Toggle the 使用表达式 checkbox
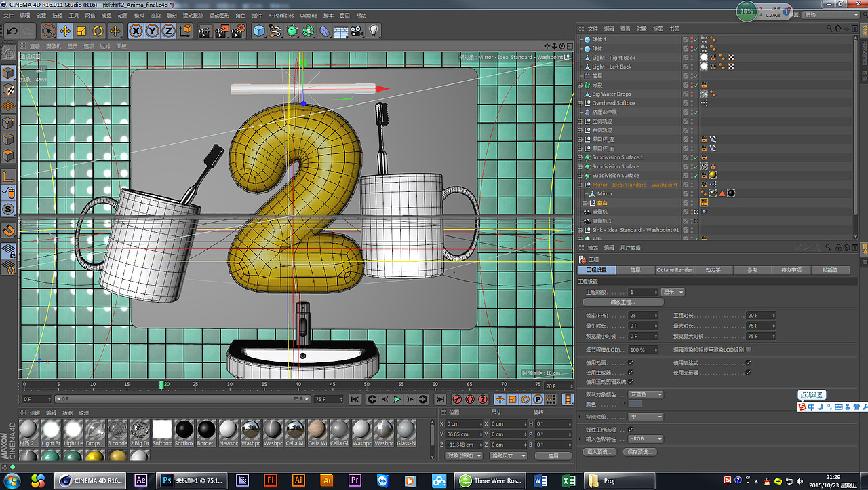Viewport: 868px width, 490px height. click(749, 363)
